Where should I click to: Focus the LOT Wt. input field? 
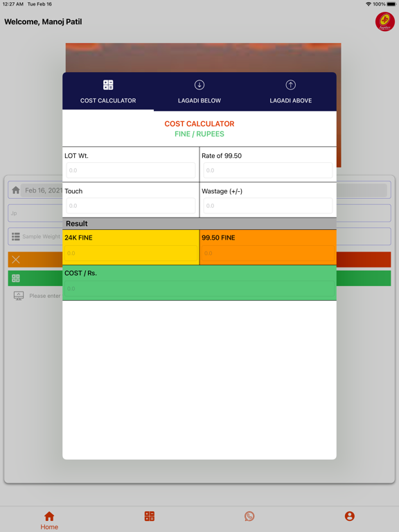click(131, 170)
